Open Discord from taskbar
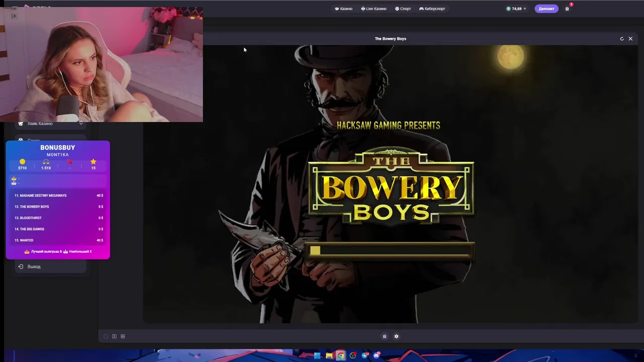 click(376, 355)
